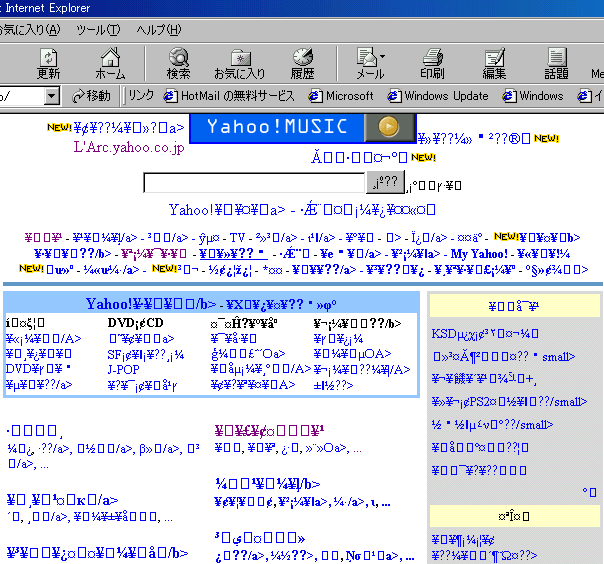Screen dimensions: 604x564
Task: Open the address bar dropdown arrow
Action: pos(52,96)
